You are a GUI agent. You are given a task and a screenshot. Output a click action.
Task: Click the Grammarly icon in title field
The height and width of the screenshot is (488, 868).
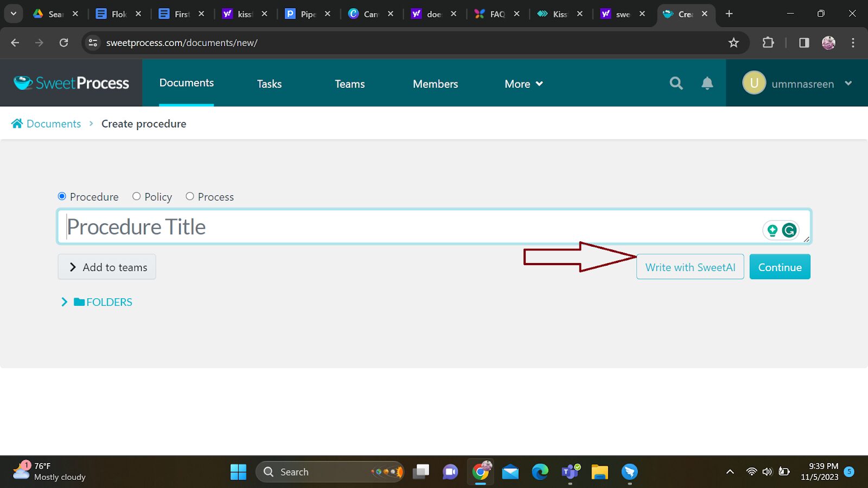tap(789, 230)
